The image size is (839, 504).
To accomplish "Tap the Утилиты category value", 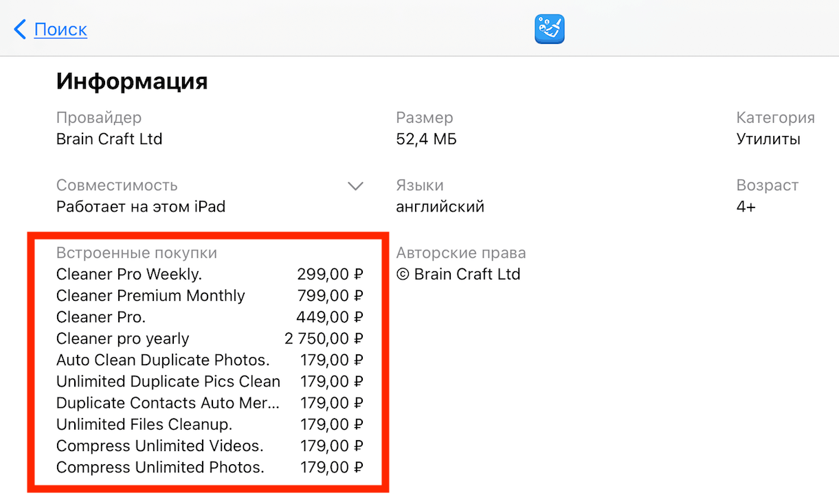I will point(768,139).
